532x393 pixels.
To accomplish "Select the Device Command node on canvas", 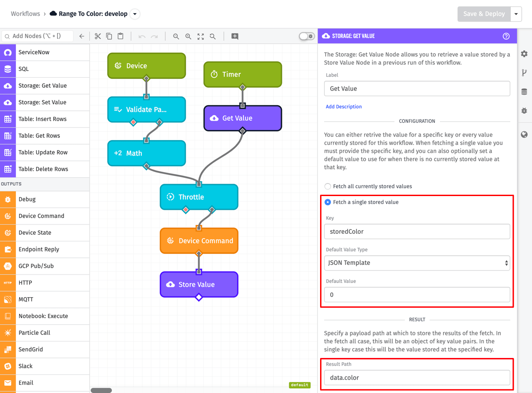I will (x=199, y=241).
